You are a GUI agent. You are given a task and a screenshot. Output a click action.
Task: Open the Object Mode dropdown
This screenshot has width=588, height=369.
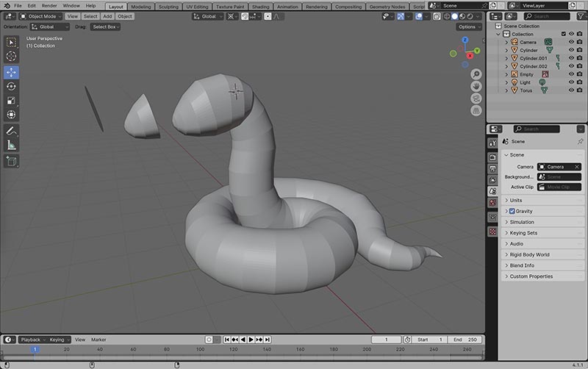41,15
